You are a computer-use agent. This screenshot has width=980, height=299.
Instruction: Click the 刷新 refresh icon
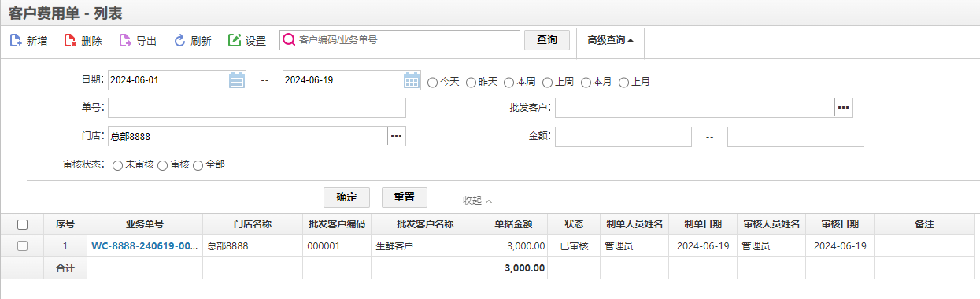179,40
